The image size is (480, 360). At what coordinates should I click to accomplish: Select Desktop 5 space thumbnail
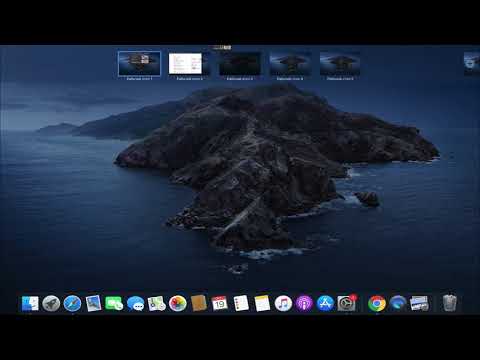(340, 63)
